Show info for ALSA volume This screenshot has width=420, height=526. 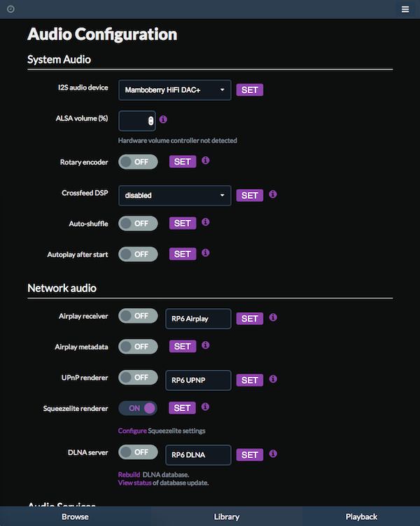point(163,120)
